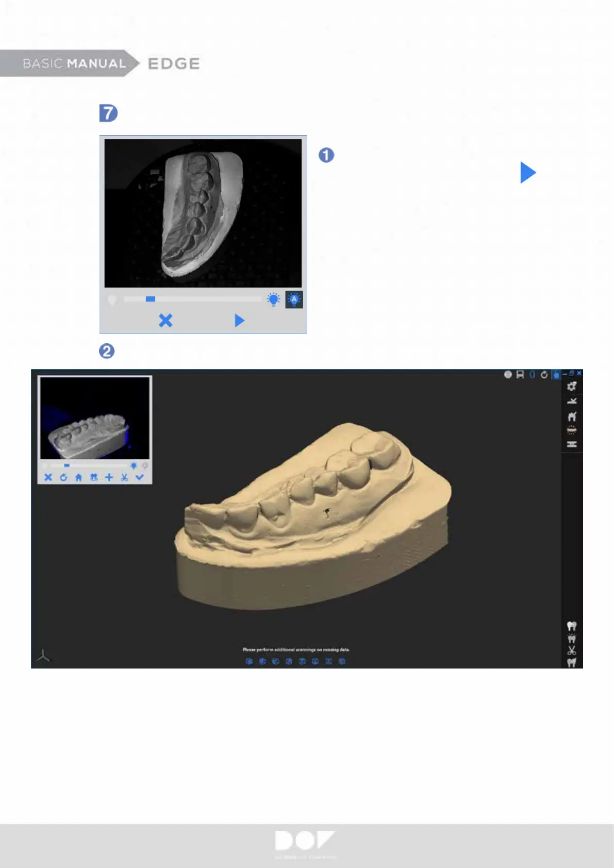The height and width of the screenshot is (868, 614).
Task: Click the stacked bars icon in right sidebar
Action: click(572, 444)
